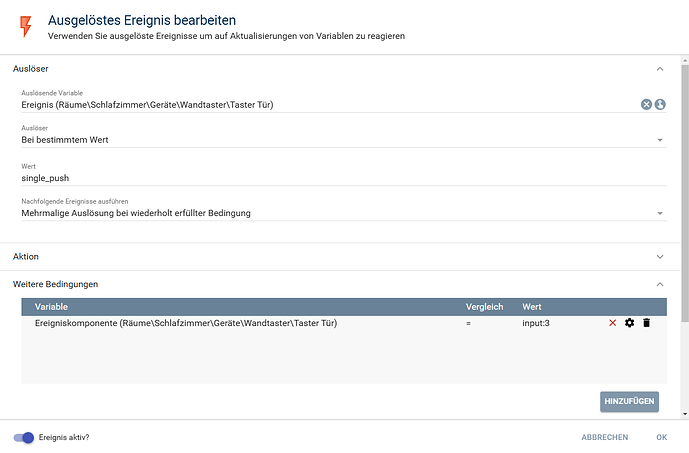689x453 pixels.
Task: Expand the Aktion section
Action: point(659,257)
